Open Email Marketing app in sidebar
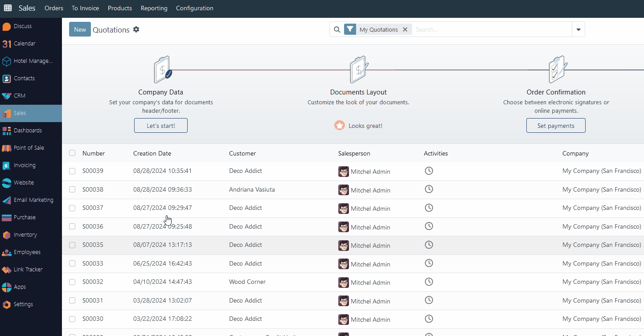This screenshot has height=336, width=644. point(33,200)
